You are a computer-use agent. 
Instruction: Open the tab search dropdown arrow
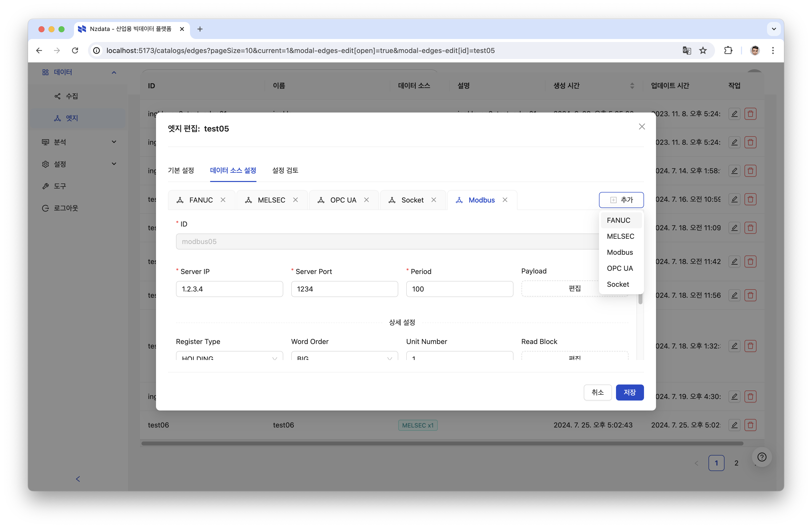tap(774, 29)
